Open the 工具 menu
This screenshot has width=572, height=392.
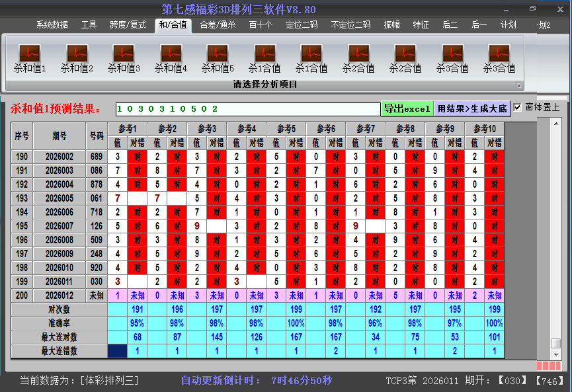(x=89, y=25)
